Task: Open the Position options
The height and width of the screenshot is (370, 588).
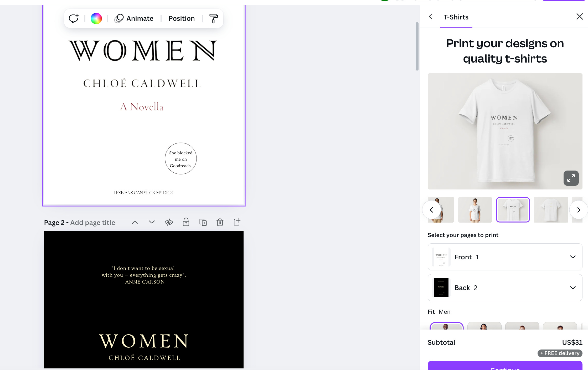Action: click(x=182, y=18)
